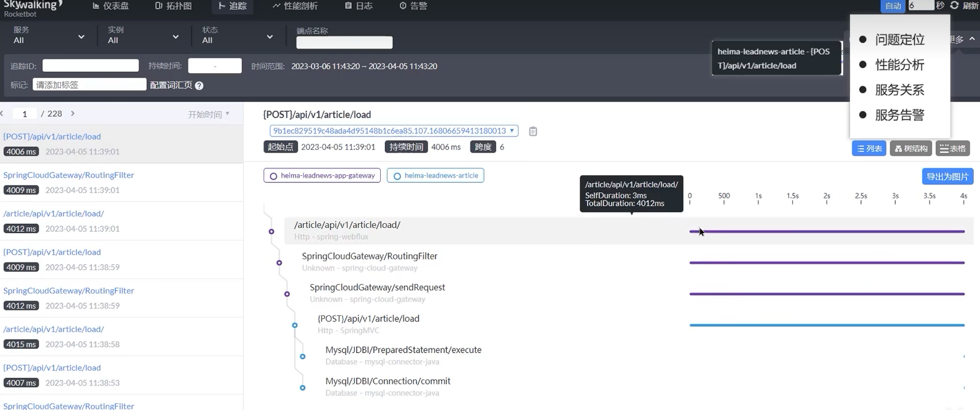Screen dimensions: 980x410
Task: Click the 追踪ID input field
Action: 90,66
